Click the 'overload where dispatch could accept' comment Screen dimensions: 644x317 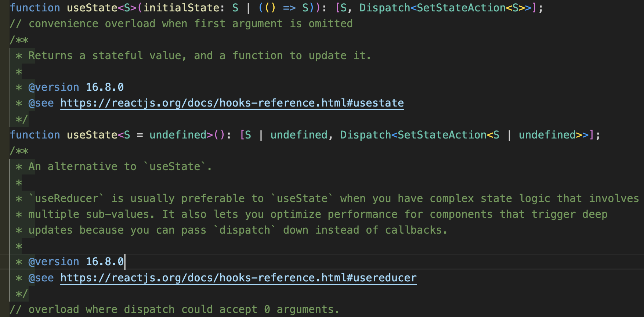tap(174, 310)
